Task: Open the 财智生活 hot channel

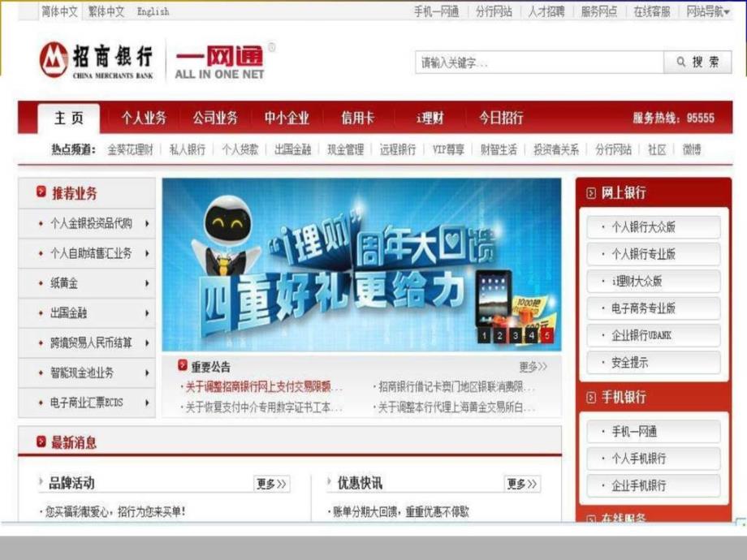Action: pos(499,149)
